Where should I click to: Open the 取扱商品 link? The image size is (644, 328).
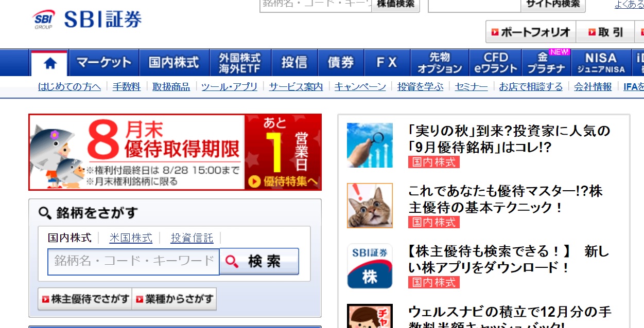coord(171,87)
